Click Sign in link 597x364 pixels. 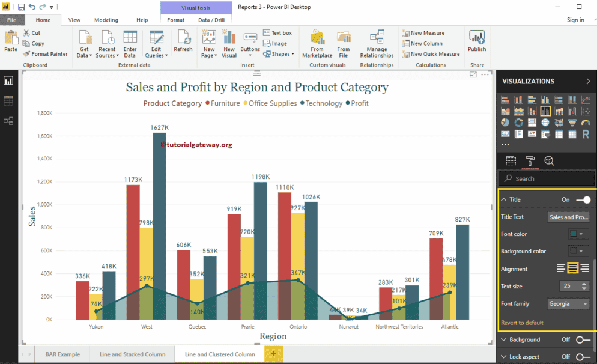point(575,20)
